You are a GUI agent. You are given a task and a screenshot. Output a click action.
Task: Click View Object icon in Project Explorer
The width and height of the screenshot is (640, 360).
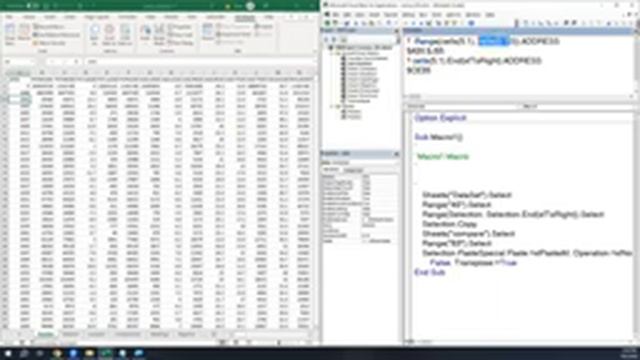[334, 40]
